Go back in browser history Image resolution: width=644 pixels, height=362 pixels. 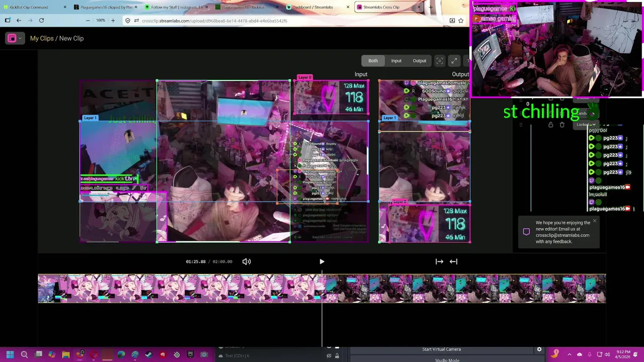coord(19,21)
